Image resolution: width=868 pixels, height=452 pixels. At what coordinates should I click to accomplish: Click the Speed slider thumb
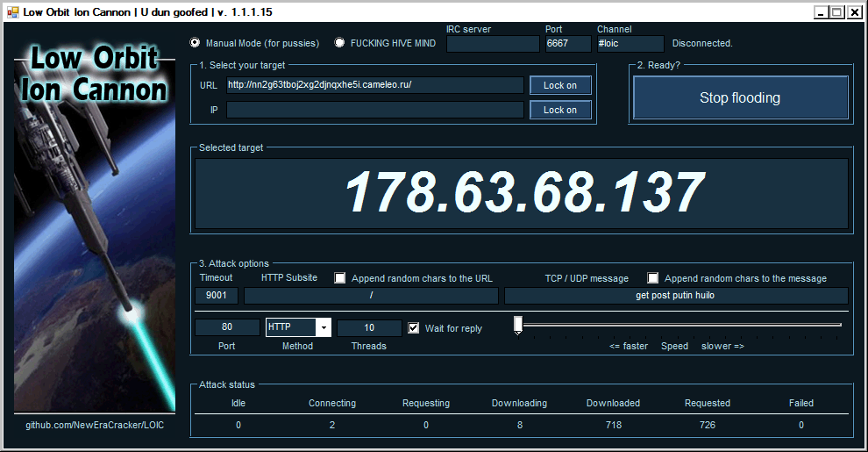pyautogui.click(x=518, y=326)
